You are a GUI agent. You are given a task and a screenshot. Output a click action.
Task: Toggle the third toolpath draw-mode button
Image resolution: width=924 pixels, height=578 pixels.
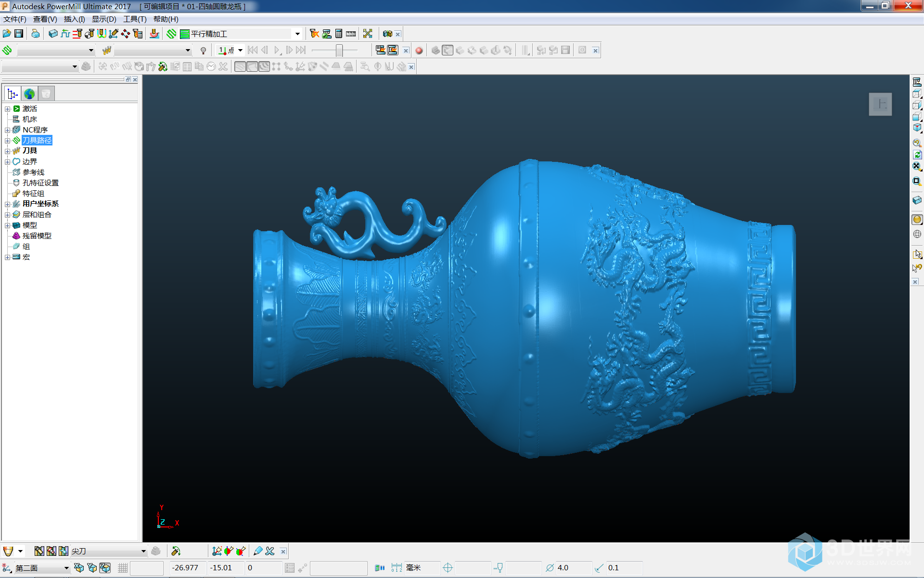pyautogui.click(x=264, y=66)
